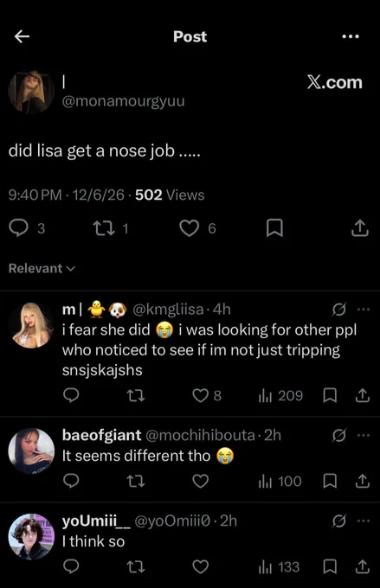Reply to yoUmiii__'s comment
Screen dimensions: 380x588
tap(71, 566)
